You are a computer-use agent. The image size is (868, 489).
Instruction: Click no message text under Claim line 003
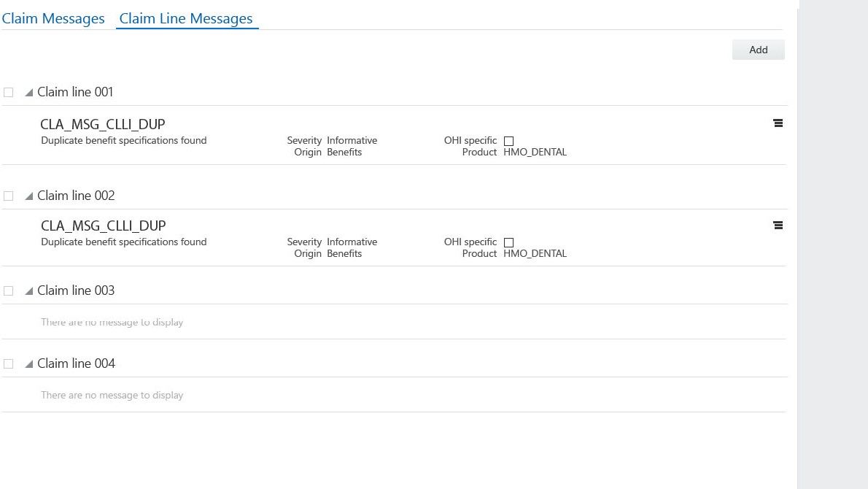[112, 323]
